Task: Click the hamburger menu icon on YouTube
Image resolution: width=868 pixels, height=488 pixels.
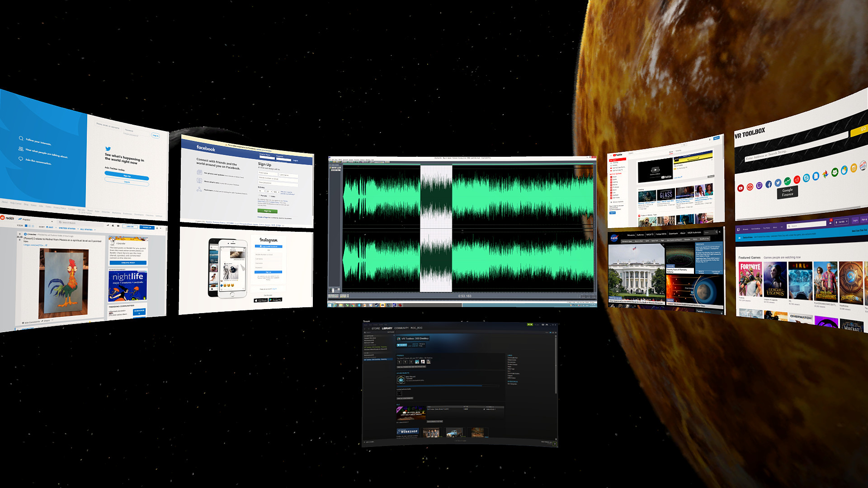Action: [x=611, y=155]
